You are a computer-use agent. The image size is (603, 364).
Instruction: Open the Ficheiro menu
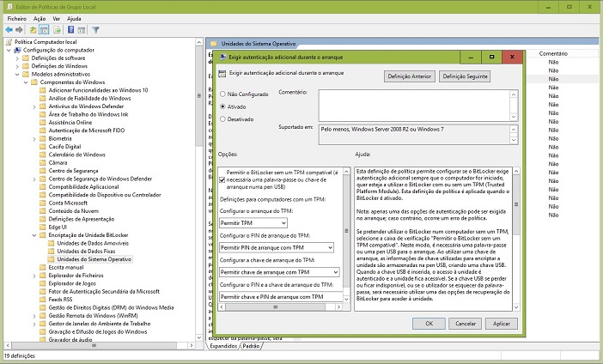point(17,18)
